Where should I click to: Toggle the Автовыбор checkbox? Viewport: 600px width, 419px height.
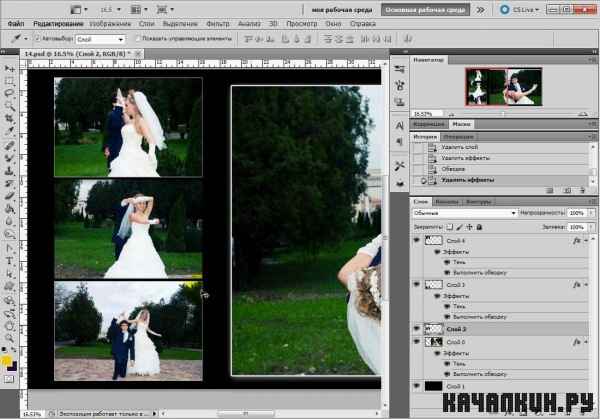(x=37, y=38)
